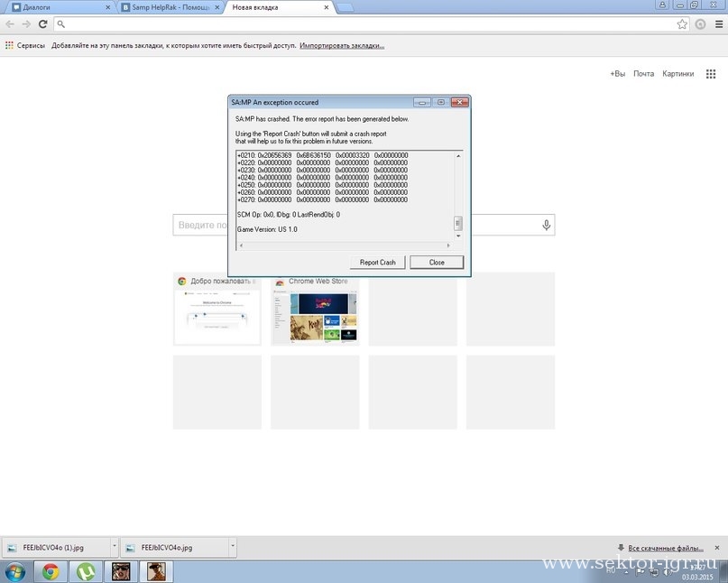Open the Картинки link

[x=677, y=73]
